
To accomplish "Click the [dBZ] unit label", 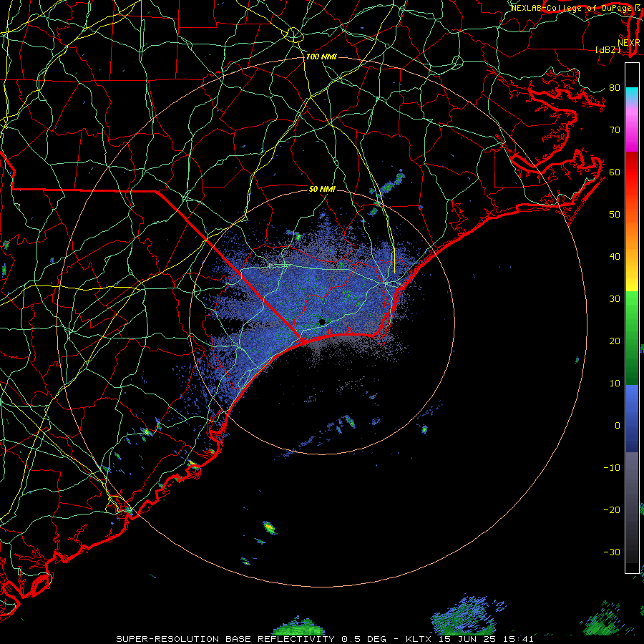I will tap(608, 49).
